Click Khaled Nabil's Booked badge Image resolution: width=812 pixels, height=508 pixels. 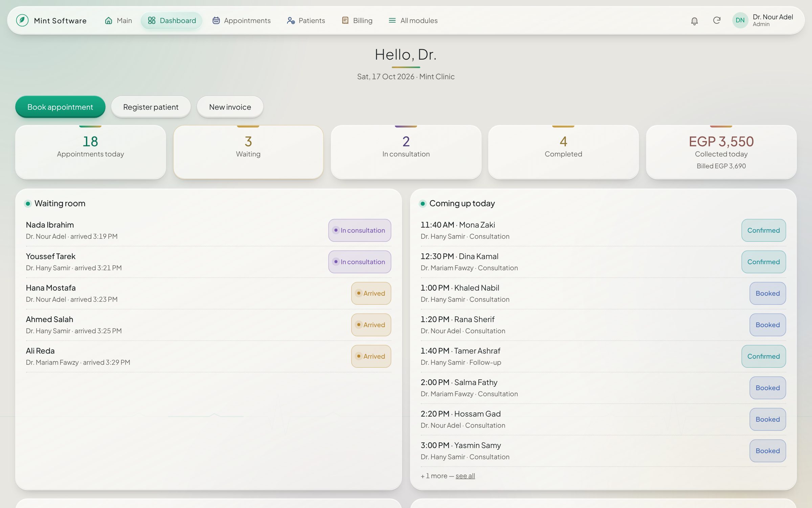[768, 293]
